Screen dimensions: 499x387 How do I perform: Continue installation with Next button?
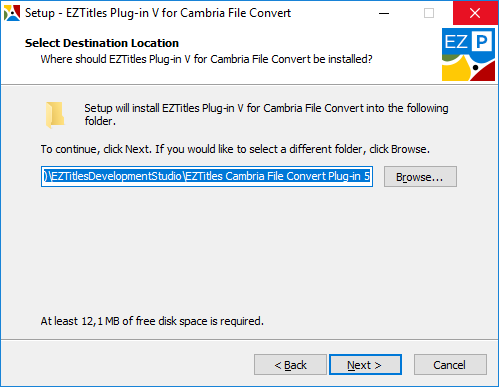365,365
